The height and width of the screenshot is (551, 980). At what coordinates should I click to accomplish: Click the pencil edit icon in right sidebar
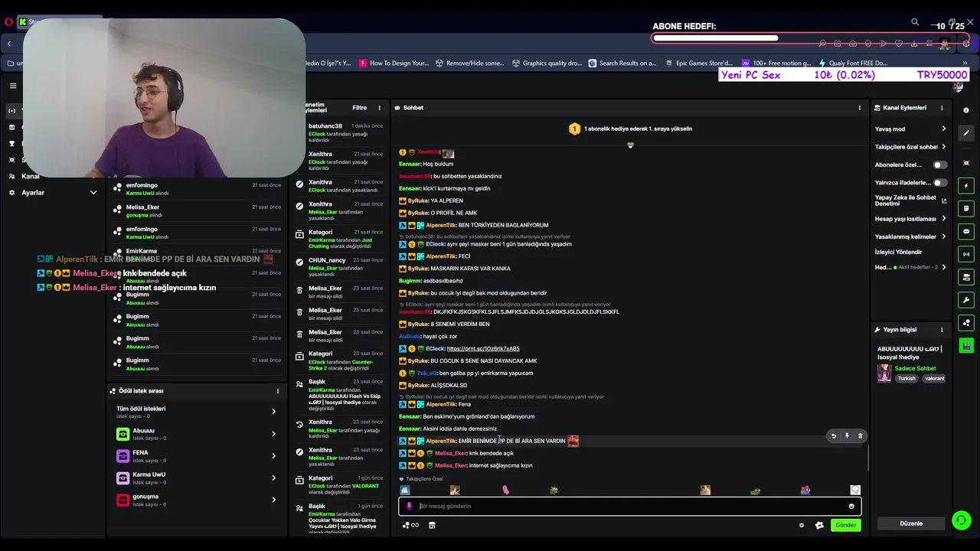966,133
